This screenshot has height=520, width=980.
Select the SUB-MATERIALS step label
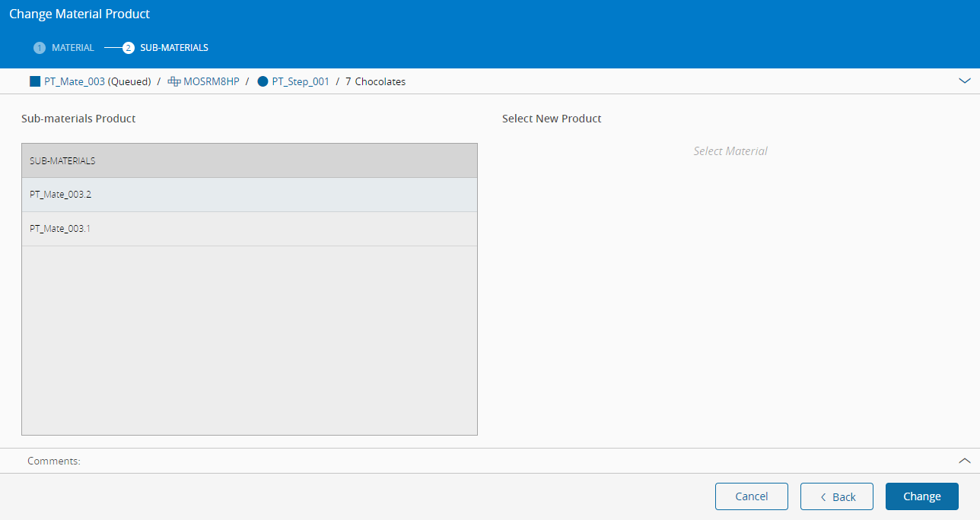[x=174, y=48]
